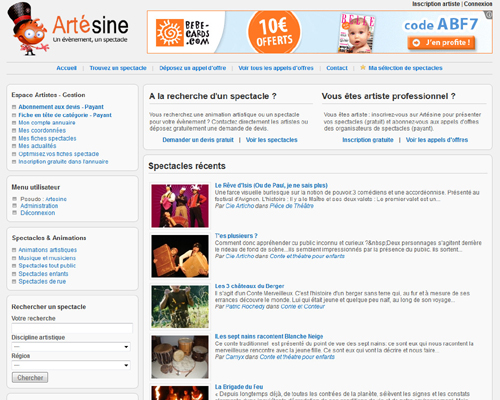This screenshot has width=500, height=400.
Task: Select Déposez un appel d'offre menu item
Action: point(192,68)
